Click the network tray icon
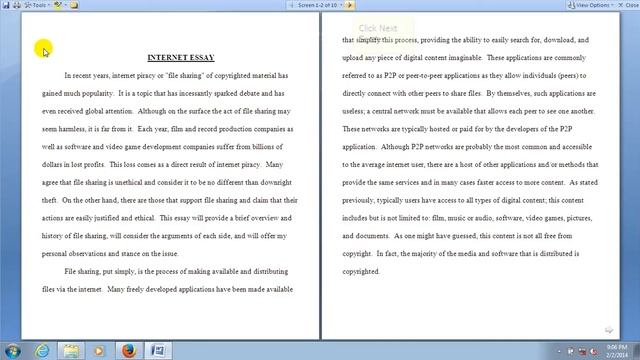The height and width of the screenshot is (360, 640). (582, 351)
